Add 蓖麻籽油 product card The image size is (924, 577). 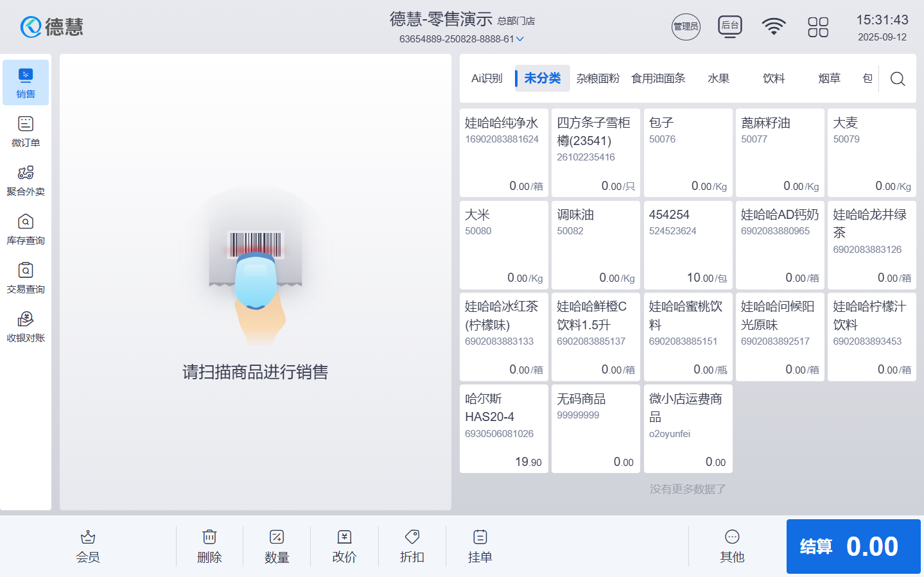tap(780, 153)
